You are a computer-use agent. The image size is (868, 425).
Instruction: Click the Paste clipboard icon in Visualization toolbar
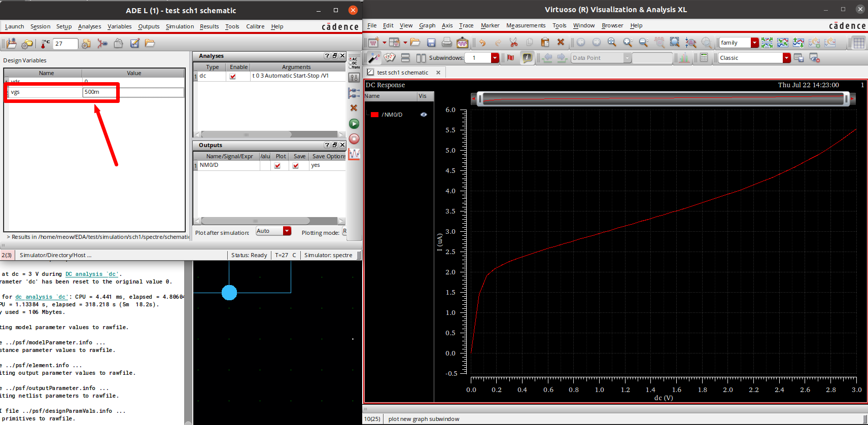click(x=545, y=42)
